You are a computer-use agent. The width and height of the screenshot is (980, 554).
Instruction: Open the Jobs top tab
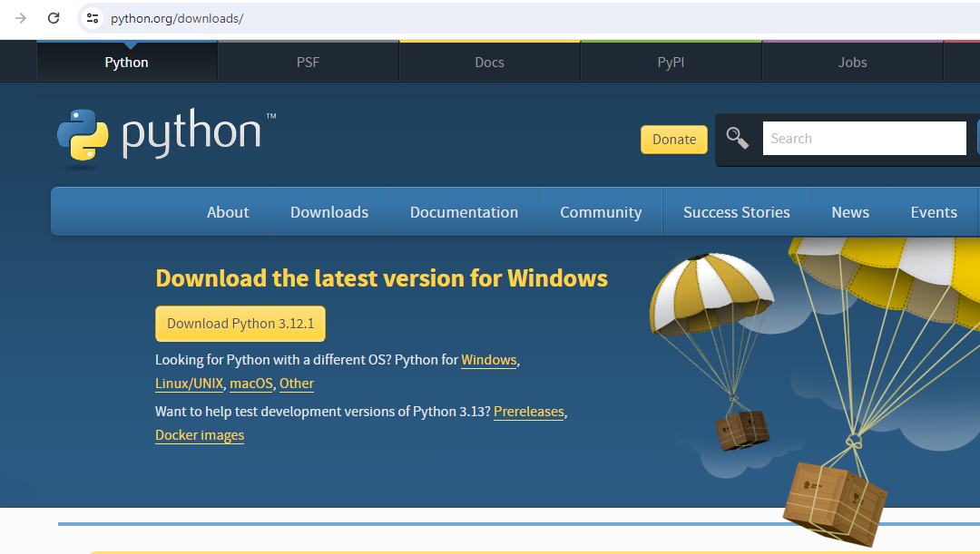tap(852, 63)
